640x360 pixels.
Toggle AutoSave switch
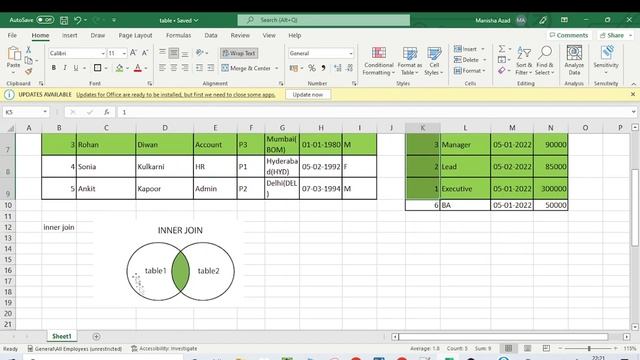click(x=45, y=20)
